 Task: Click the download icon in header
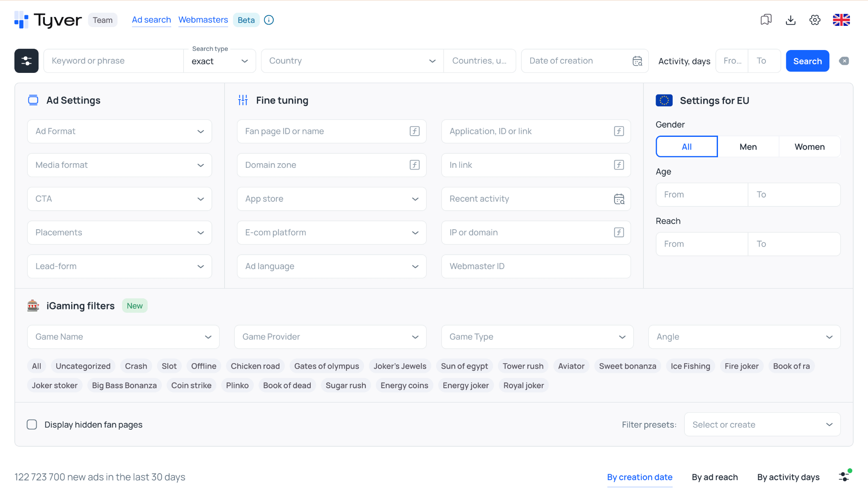[x=790, y=20]
